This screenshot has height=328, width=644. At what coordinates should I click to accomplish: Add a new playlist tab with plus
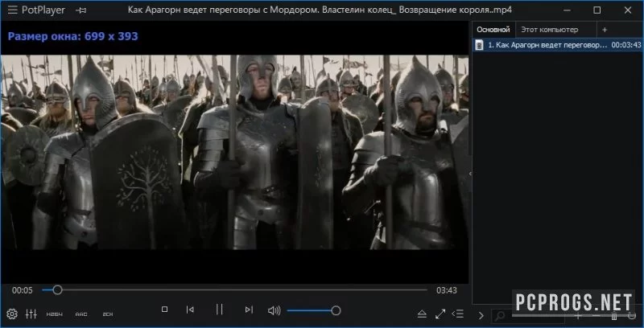(605, 30)
